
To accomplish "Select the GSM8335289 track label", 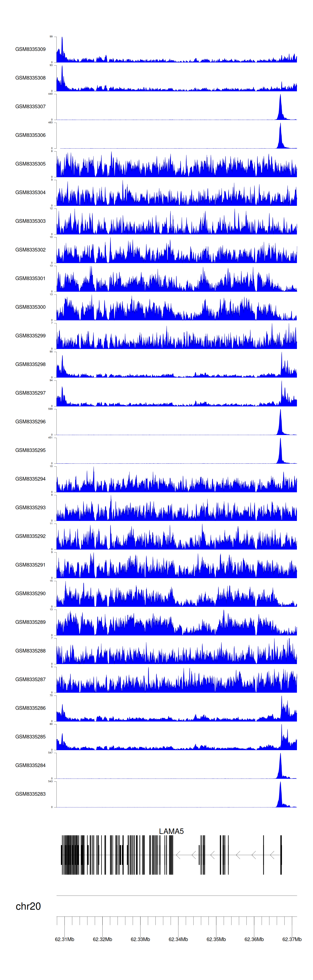I will coord(30,622).
